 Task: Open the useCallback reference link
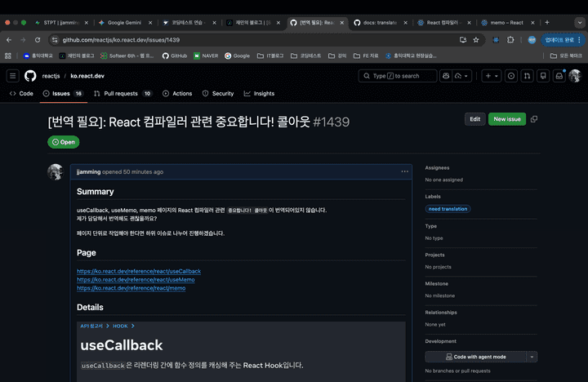pyautogui.click(x=139, y=271)
